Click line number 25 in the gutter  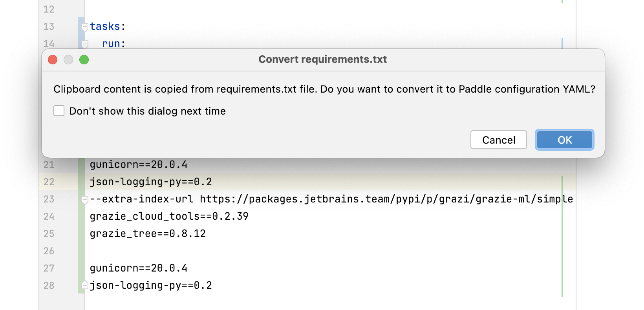49,233
